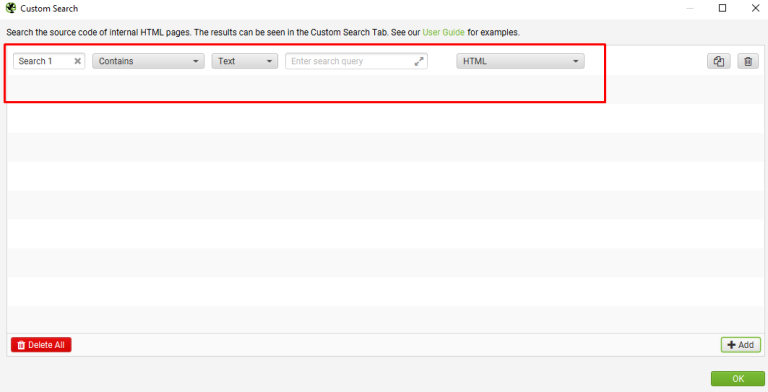Confirm with the green OK button
The image size is (768, 392).
(x=738, y=379)
